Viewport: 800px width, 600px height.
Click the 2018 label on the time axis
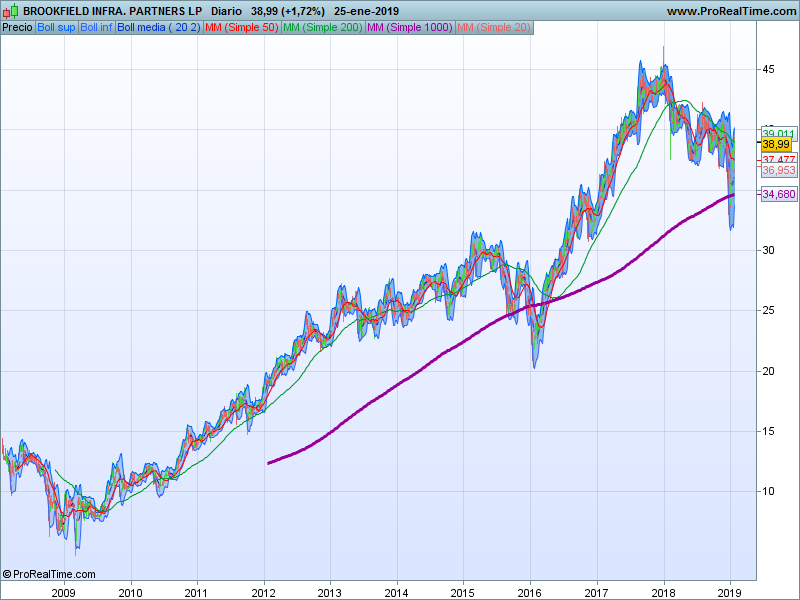tap(663, 593)
